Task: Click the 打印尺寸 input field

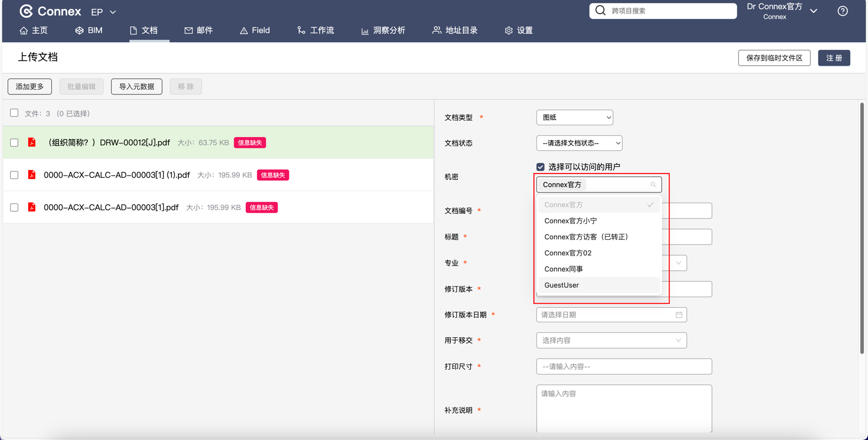Action: [624, 367]
